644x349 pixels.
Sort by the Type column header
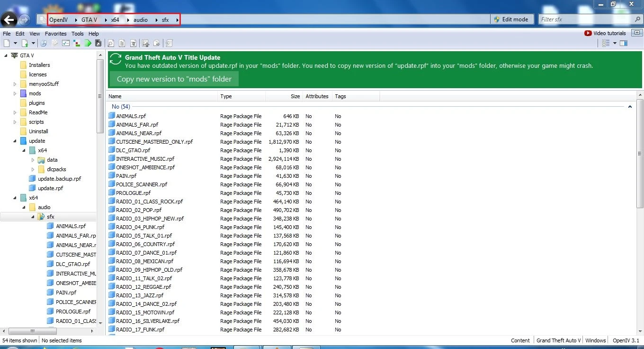[241, 96]
